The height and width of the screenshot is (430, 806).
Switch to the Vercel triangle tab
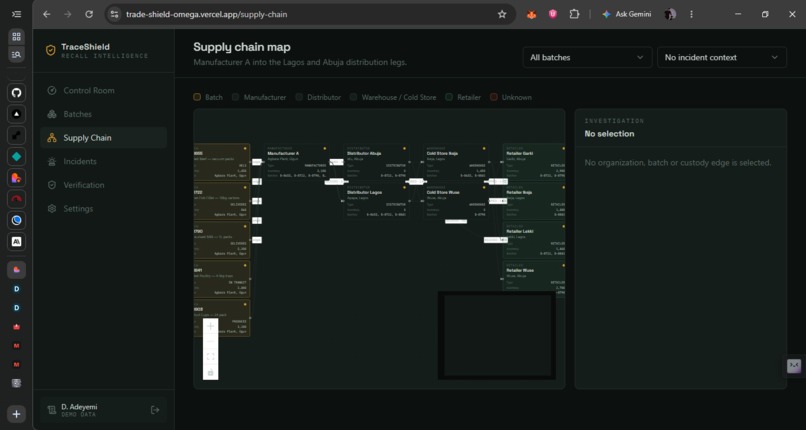[x=16, y=114]
